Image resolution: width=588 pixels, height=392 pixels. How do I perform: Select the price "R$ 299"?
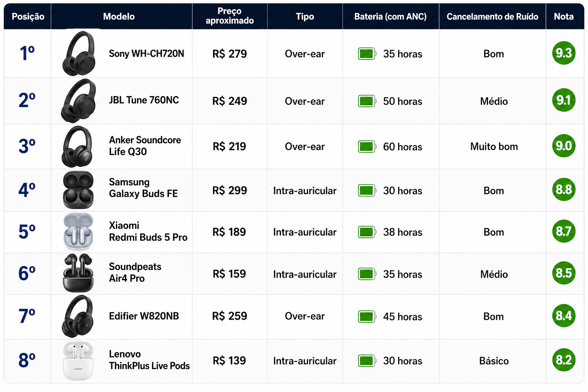point(230,191)
